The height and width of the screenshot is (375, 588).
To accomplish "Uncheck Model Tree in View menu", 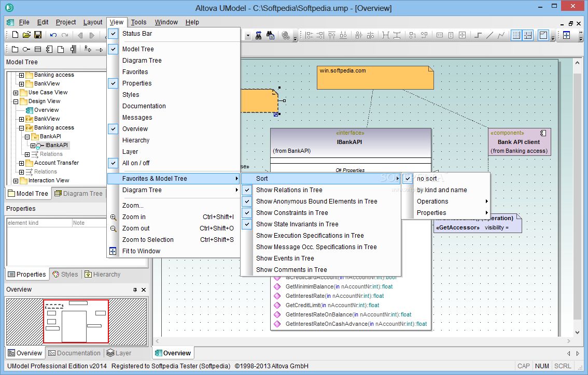I will (174, 49).
